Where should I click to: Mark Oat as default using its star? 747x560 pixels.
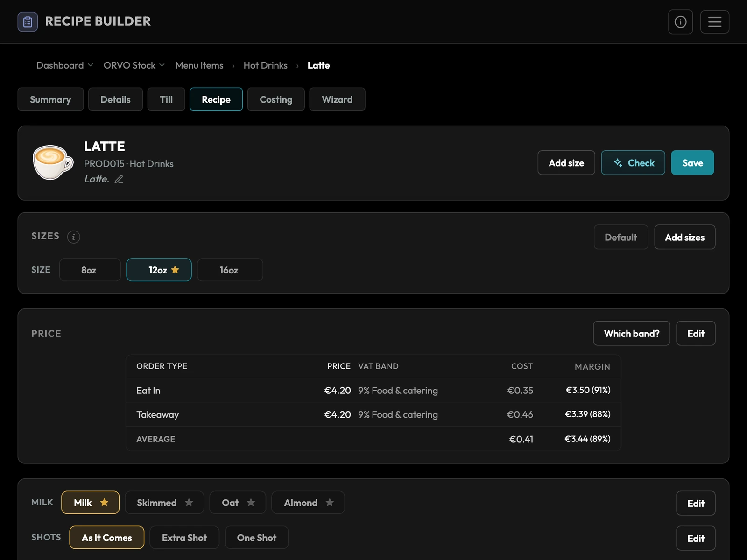[x=251, y=503]
